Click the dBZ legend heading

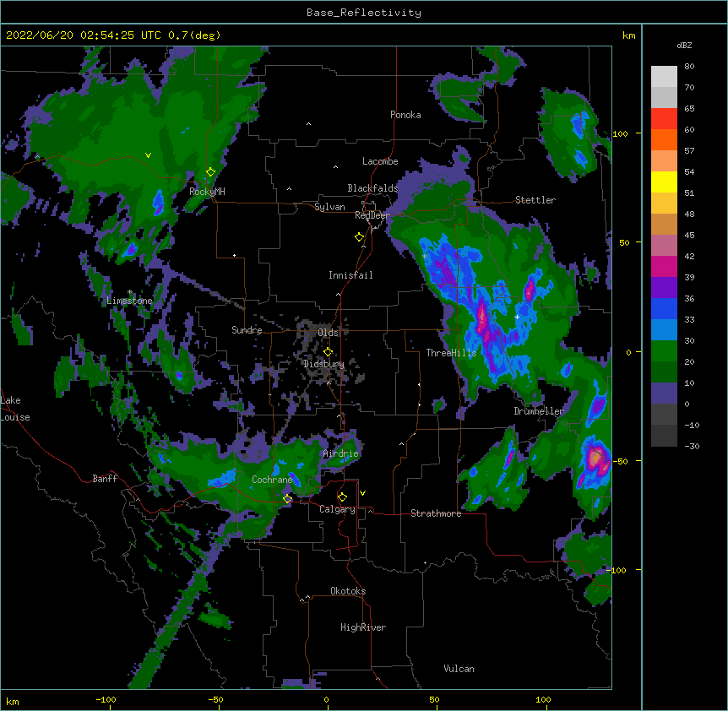tap(684, 45)
